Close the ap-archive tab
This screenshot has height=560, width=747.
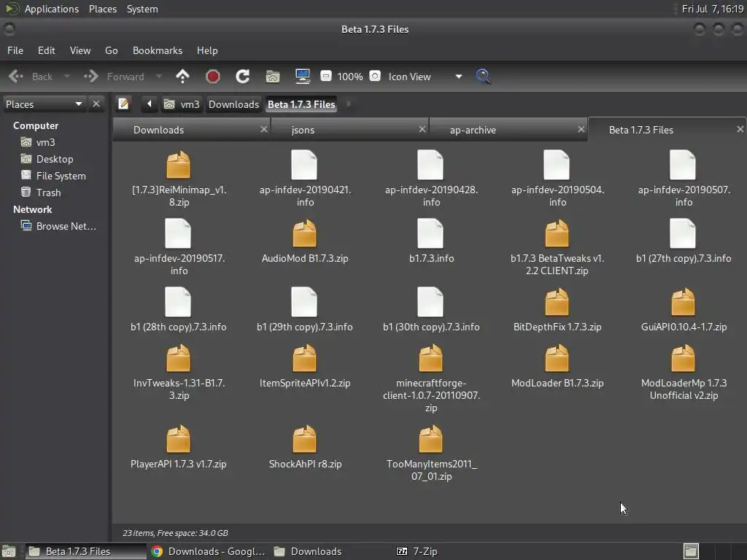(x=581, y=129)
